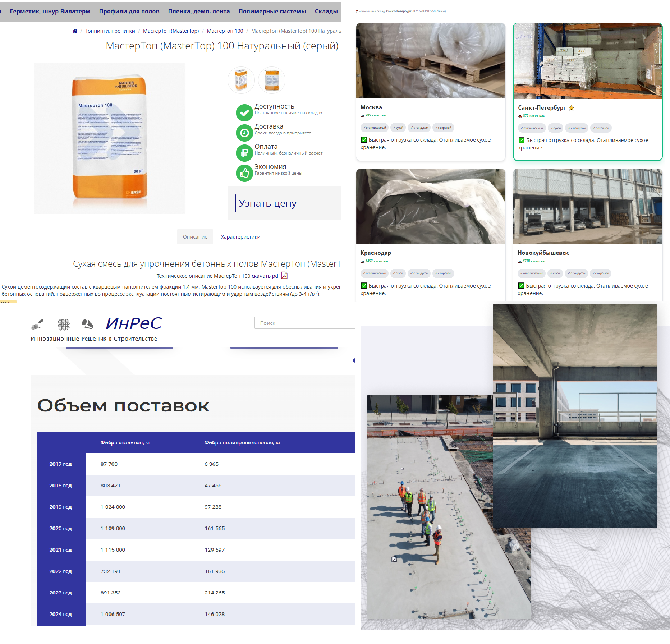Click the trowel icon in the ИнРеС header

click(37, 325)
